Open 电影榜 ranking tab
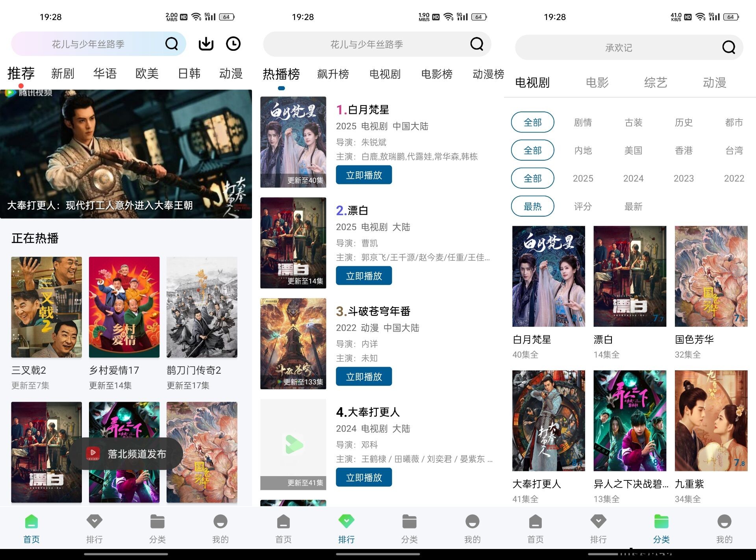Screen dimensions: 756x560 [x=437, y=74]
